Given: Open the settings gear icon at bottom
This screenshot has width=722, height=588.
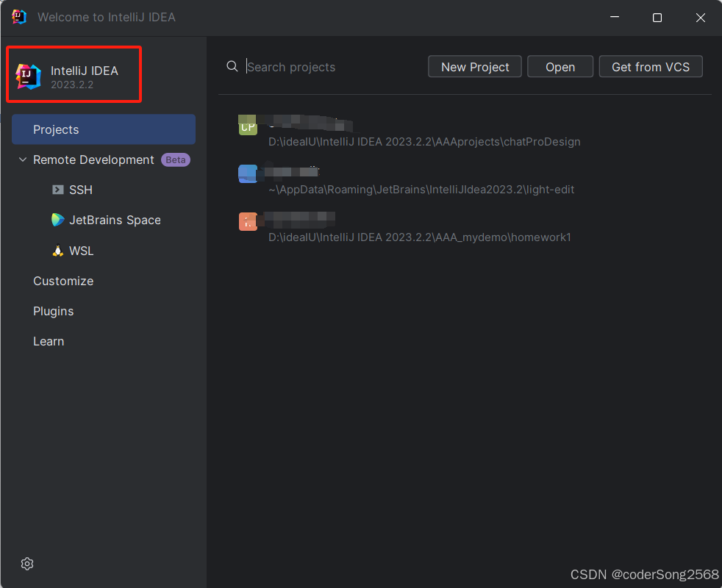Looking at the screenshot, I should [27, 564].
